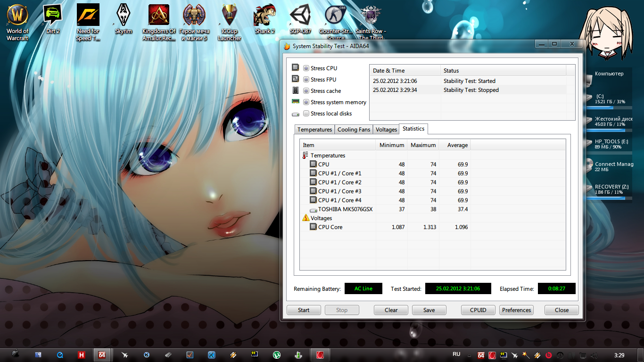Open the Apple-logo start button

point(16,355)
